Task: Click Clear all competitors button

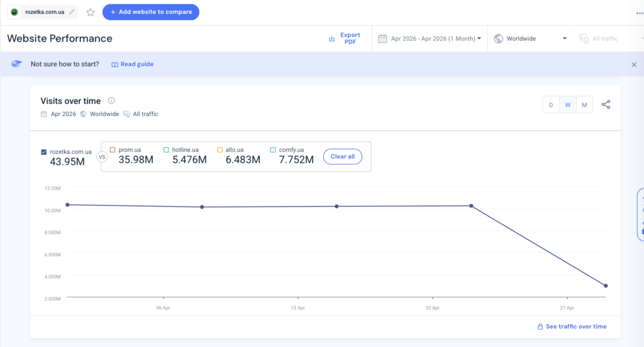Action: 343,157
